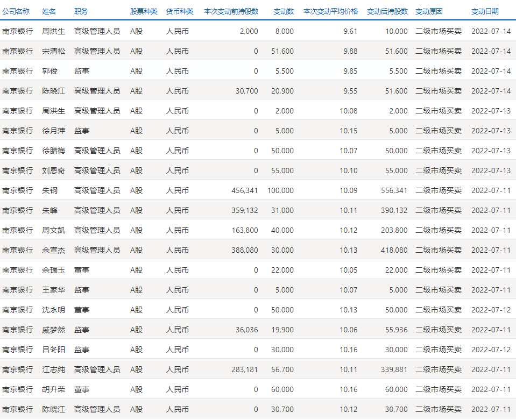Image resolution: width=516 pixels, height=420 pixels.
Task: Click the post-change holdings 556,341
Action: 394,190
